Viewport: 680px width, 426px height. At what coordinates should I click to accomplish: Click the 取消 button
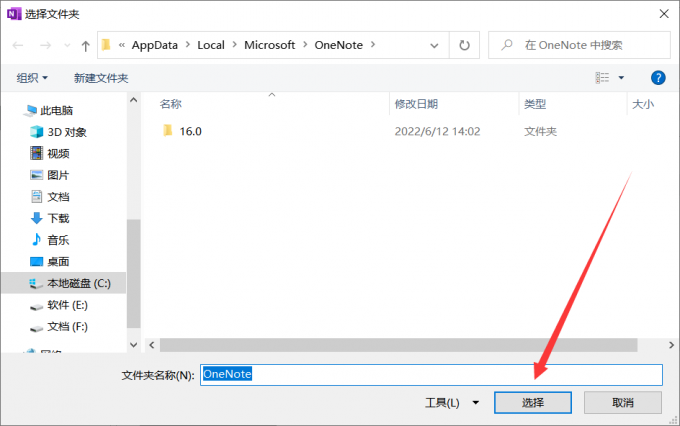pyautogui.click(x=623, y=403)
